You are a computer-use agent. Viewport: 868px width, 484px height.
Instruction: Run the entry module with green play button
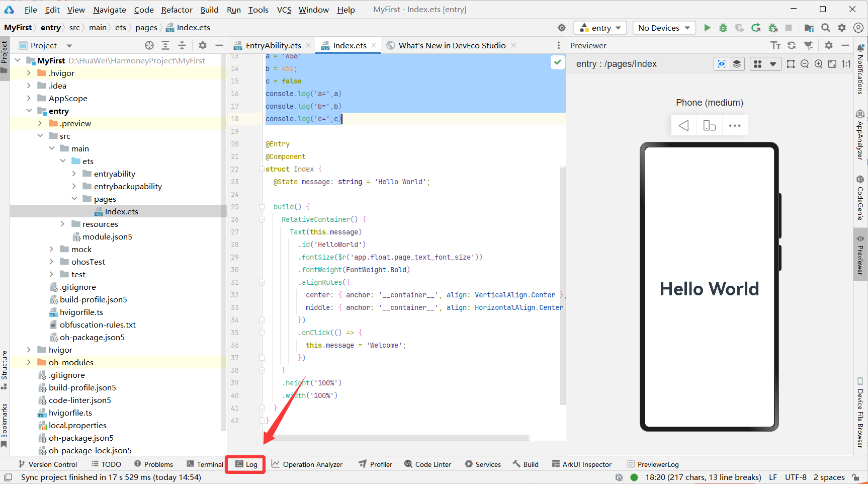pyautogui.click(x=707, y=28)
